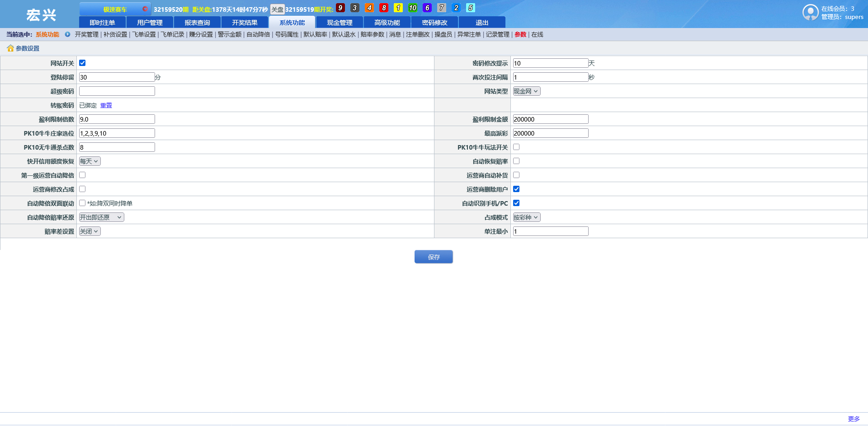868x428 pixels.
Task: Click the 退出 logout tab
Action: pyautogui.click(x=482, y=22)
